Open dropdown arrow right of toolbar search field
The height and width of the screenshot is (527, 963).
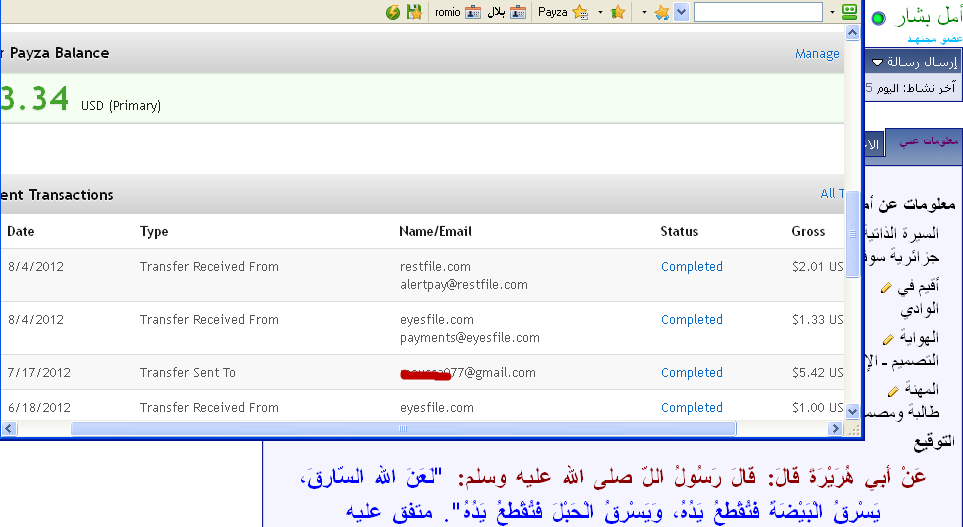coord(832,12)
